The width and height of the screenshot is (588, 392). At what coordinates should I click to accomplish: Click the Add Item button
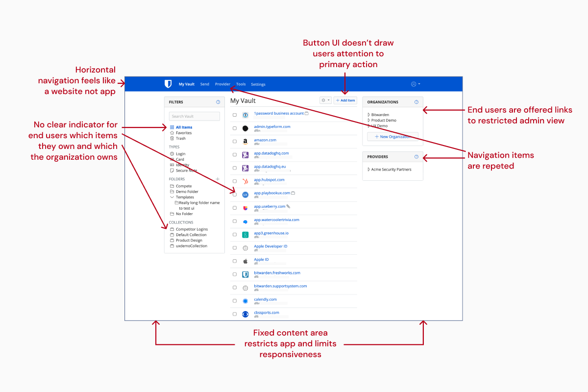345,100
